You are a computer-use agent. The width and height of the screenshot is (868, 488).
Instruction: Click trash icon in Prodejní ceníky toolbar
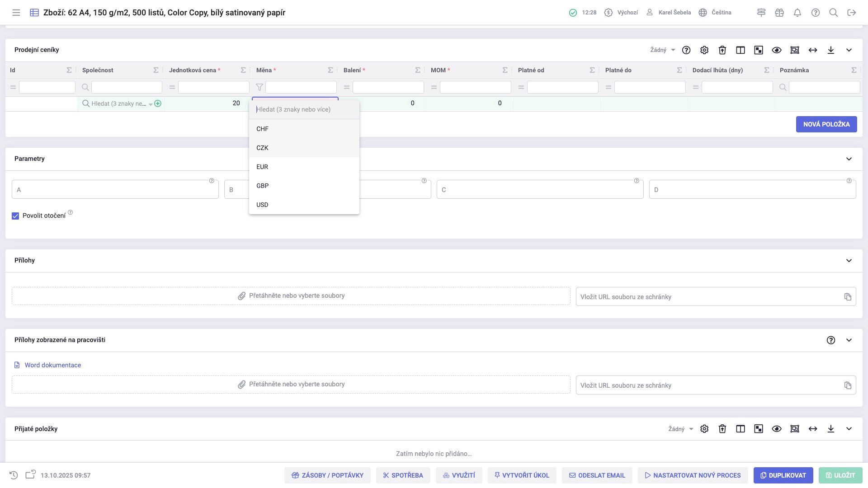[x=722, y=50]
